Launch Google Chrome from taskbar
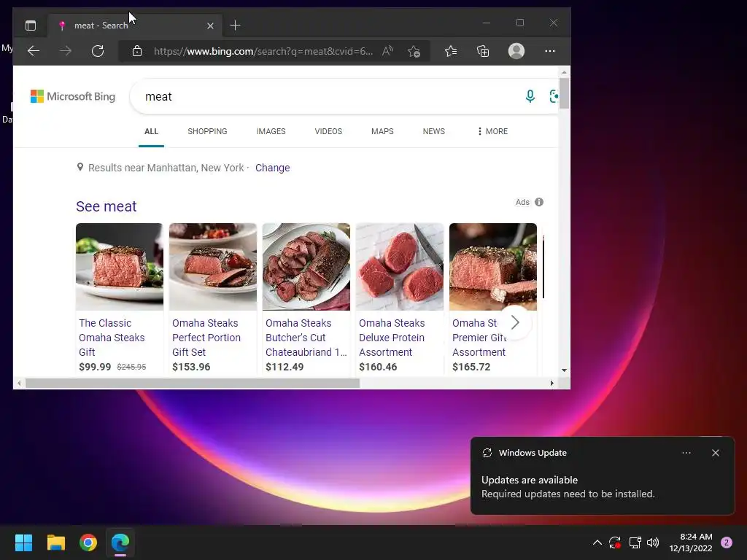The image size is (747, 560). (88, 542)
